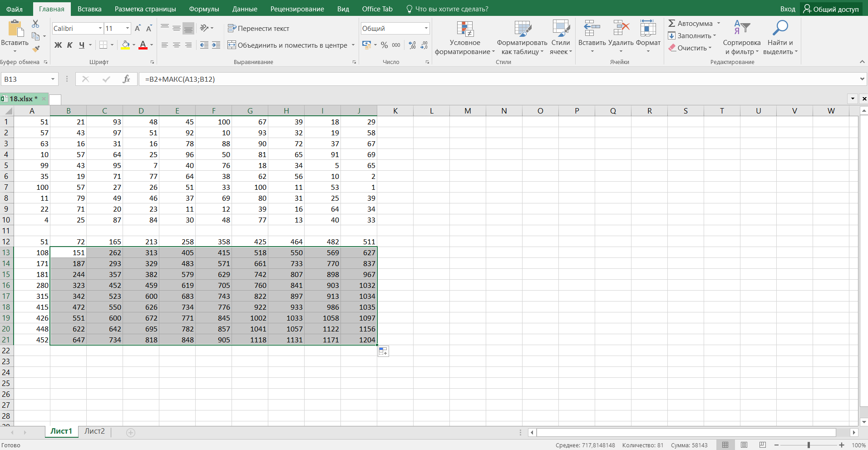Open Conditional Formatting (Условное форматирование) menu

[465, 38]
